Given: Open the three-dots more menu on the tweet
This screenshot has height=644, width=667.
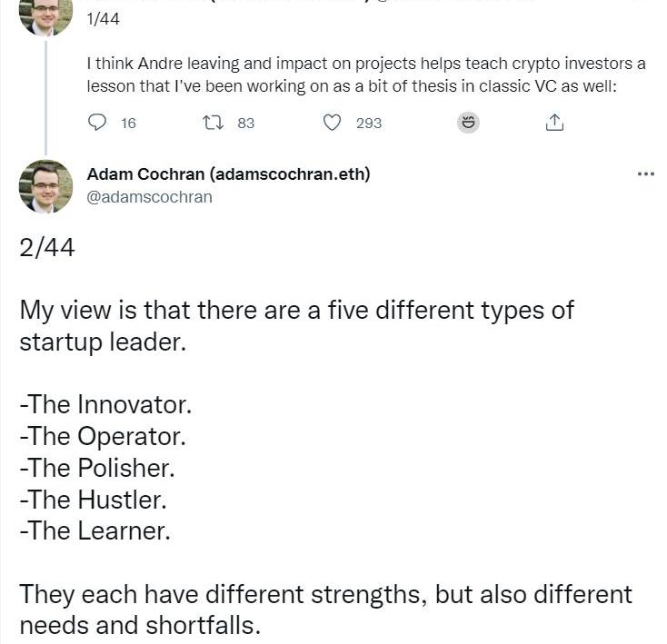Looking at the screenshot, I should click(646, 173).
